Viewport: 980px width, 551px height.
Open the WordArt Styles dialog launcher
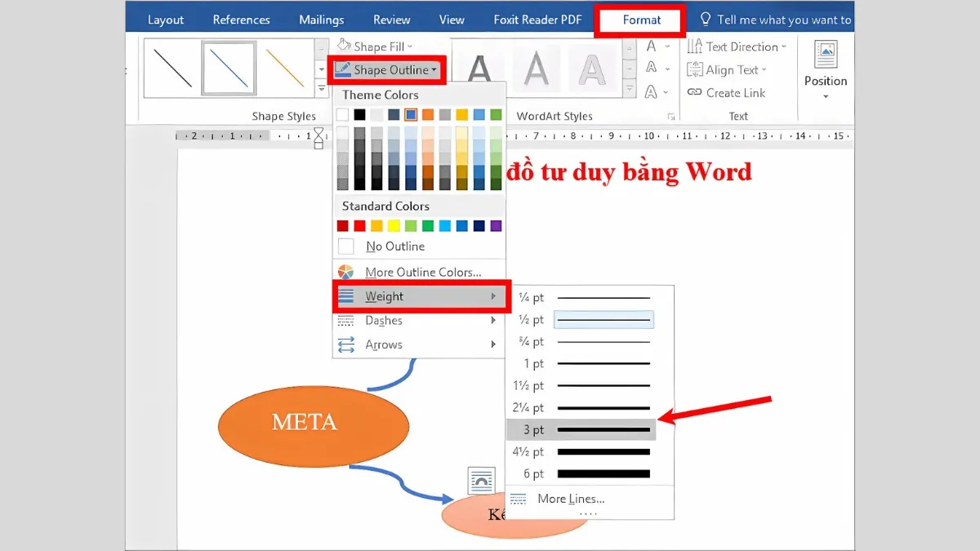[672, 116]
